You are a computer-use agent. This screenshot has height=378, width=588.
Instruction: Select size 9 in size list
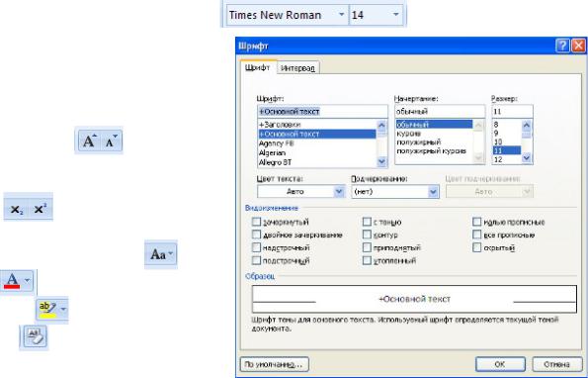[507, 134]
